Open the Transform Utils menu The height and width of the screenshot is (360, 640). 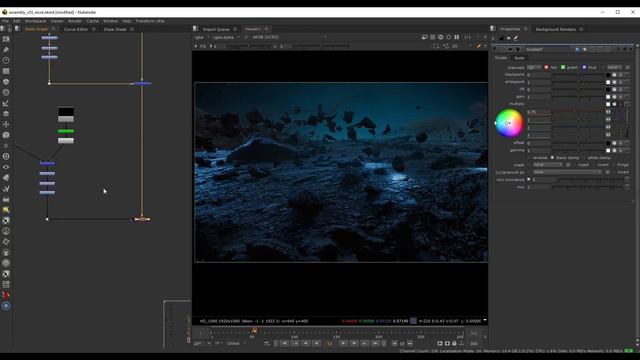(150, 21)
